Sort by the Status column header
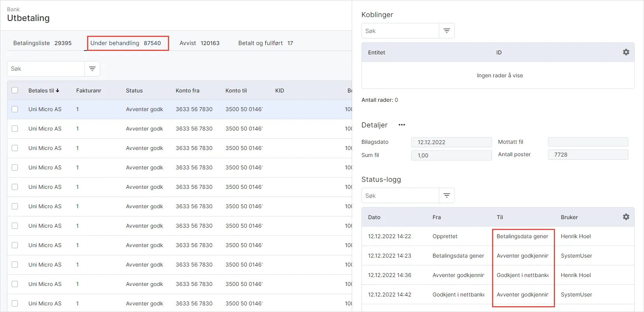 [134, 91]
